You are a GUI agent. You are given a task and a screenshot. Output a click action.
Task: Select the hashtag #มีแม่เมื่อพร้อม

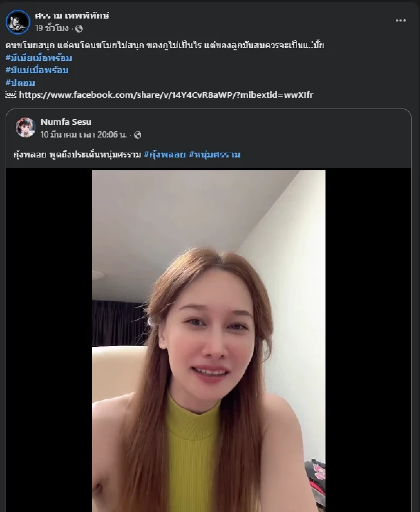pyautogui.click(x=37, y=70)
